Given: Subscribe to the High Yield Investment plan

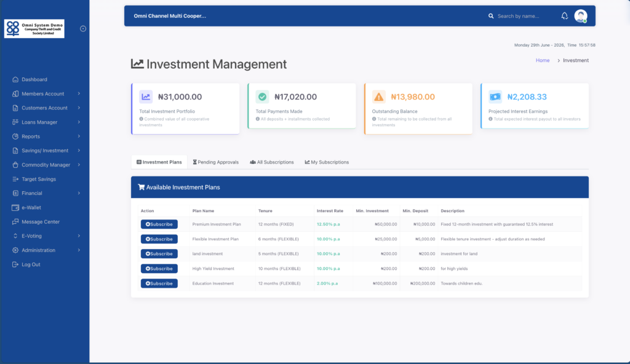Looking at the screenshot, I should click(x=159, y=269).
